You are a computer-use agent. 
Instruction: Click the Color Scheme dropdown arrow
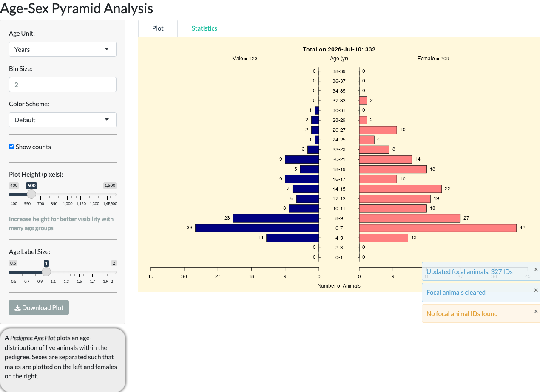coord(107,120)
